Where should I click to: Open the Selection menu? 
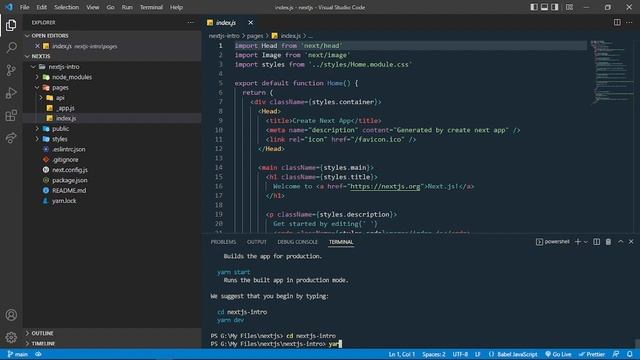click(67, 7)
